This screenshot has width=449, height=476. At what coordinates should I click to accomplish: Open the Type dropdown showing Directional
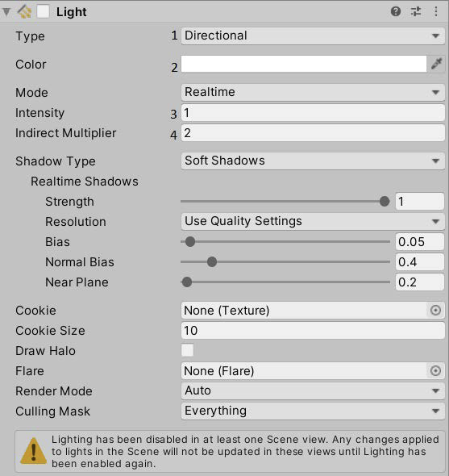313,35
